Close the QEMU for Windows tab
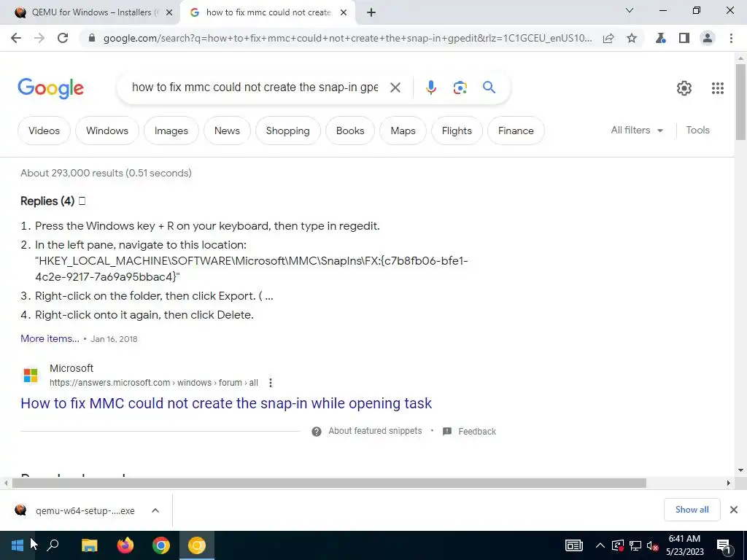 (169, 13)
